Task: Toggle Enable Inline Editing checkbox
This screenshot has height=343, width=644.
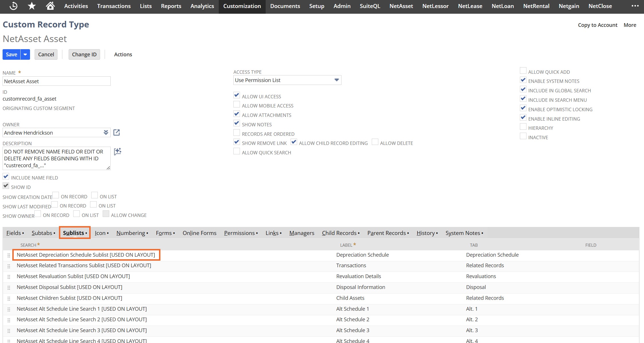Action: [x=523, y=117]
